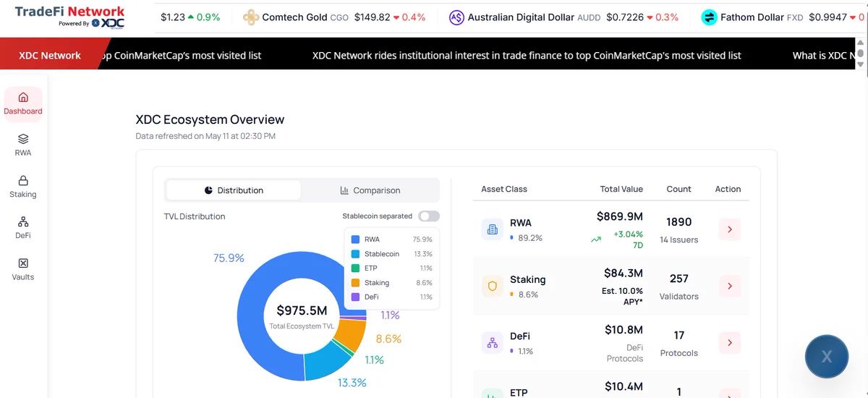Click the Total Value column header
Viewport: 868px width, 398px height.
pos(621,189)
